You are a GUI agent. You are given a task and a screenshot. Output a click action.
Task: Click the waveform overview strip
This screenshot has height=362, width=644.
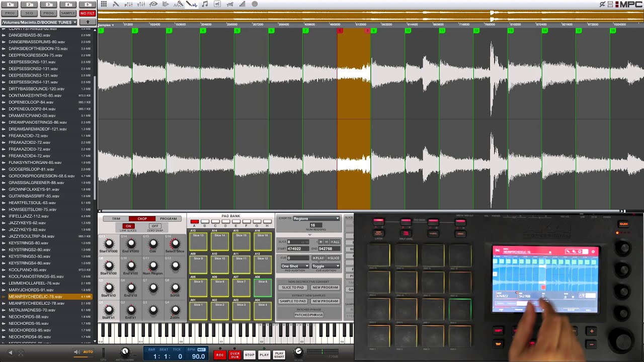pyautogui.click(x=371, y=16)
